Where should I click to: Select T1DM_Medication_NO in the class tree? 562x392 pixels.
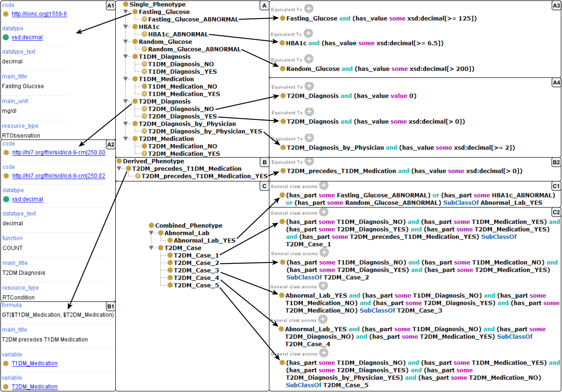(183, 87)
